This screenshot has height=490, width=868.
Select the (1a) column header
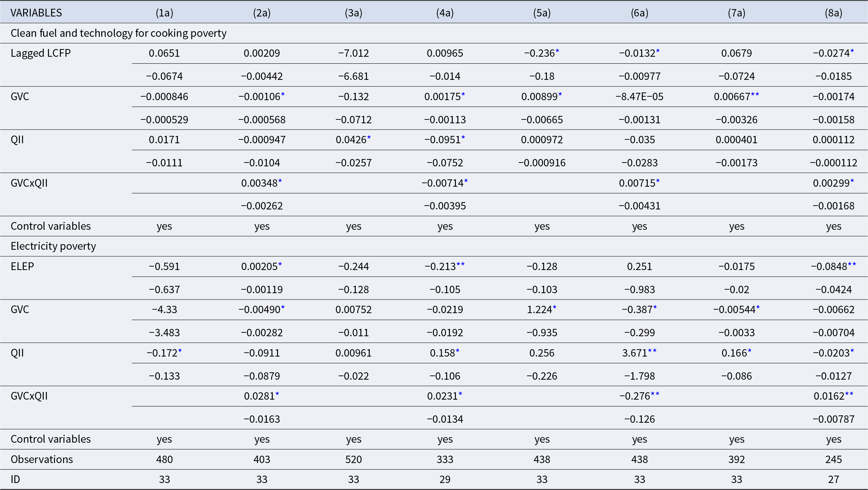[164, 13]
